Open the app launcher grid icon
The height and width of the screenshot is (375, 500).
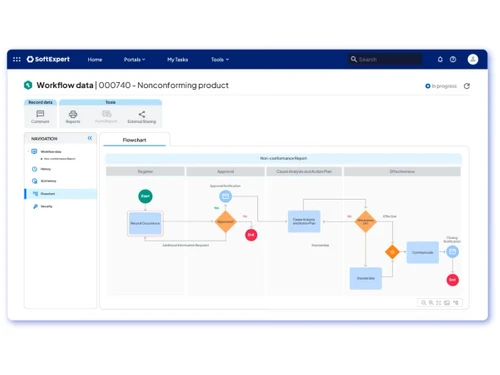click(x=17, y=59)
